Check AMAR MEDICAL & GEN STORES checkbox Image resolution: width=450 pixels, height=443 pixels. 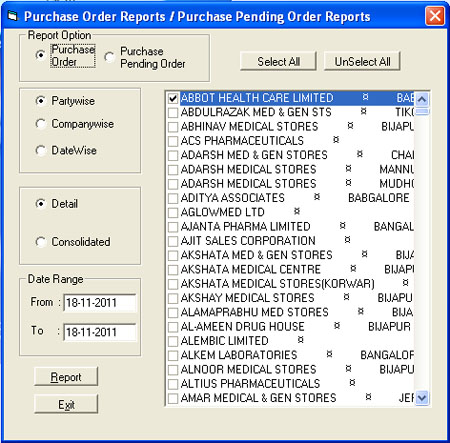coord(173,399)
